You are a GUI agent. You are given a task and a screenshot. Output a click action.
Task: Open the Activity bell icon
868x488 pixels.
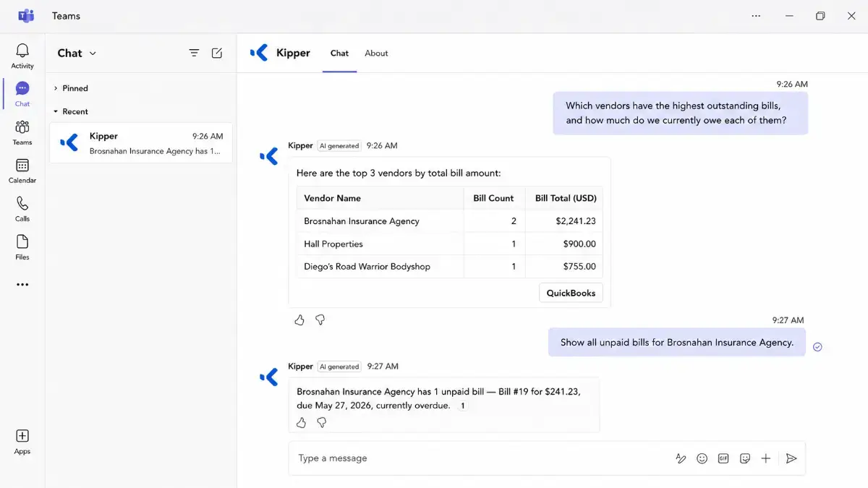click(x=22, y=51)
